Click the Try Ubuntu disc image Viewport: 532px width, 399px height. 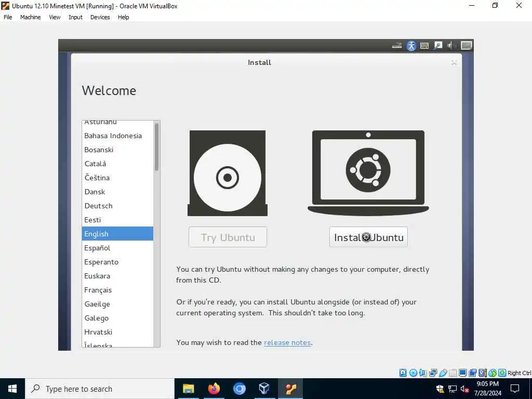point(228,173)
